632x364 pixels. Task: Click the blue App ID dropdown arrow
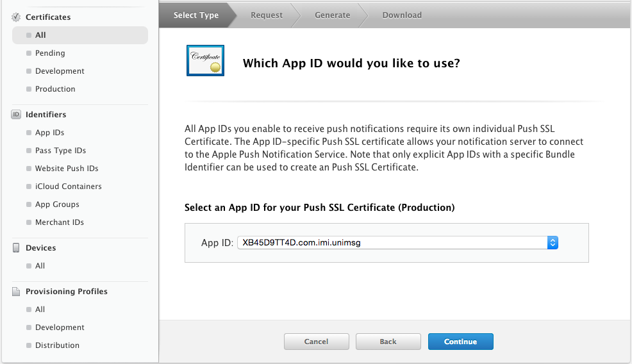point(553,243)
